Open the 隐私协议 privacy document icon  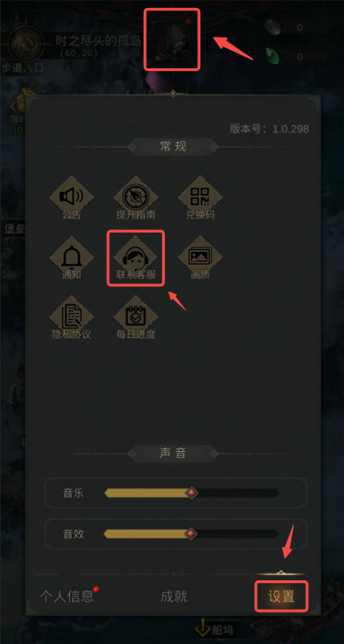71,318
